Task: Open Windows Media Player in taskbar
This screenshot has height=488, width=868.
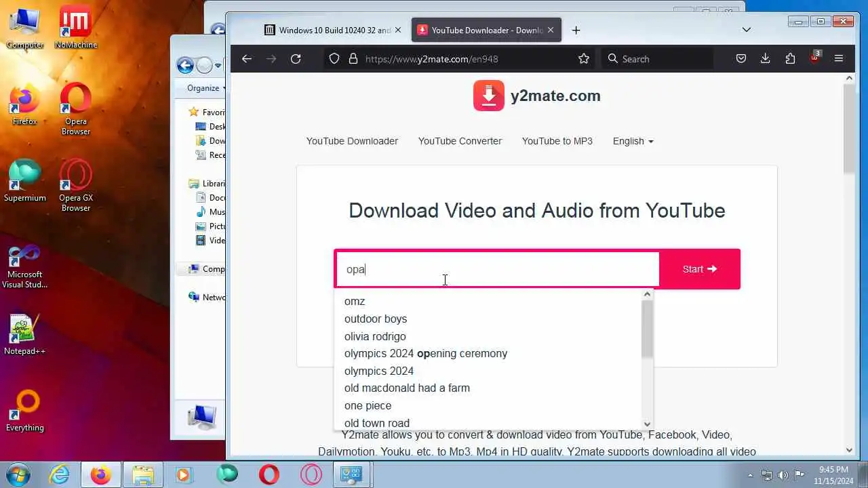Action: pyautogui.click(x=184, y=474)
